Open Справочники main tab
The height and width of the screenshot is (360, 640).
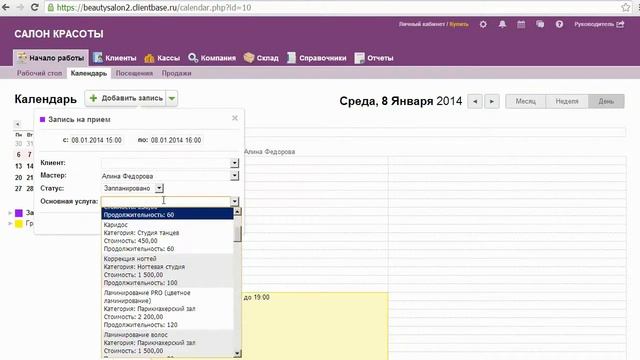tap(316, 58)
